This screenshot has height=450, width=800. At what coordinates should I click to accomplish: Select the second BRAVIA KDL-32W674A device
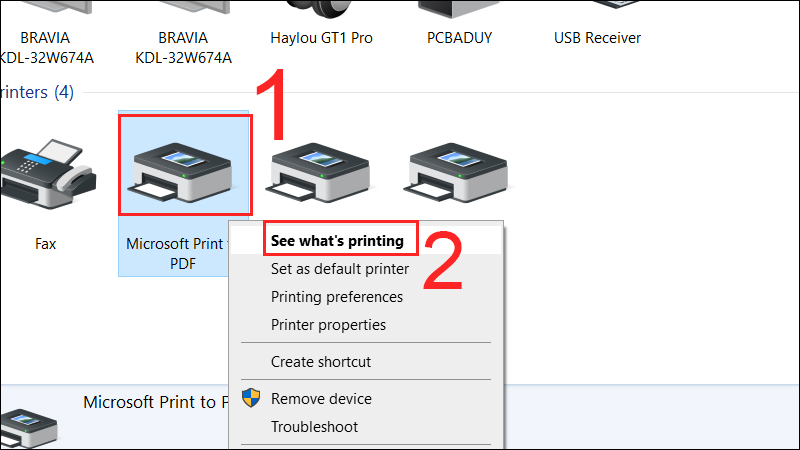pos(183,47)
